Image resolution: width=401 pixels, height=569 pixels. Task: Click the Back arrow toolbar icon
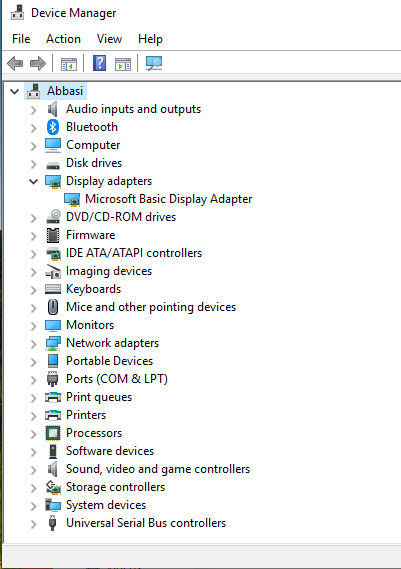pyautogui.click(x=15, y=64)
